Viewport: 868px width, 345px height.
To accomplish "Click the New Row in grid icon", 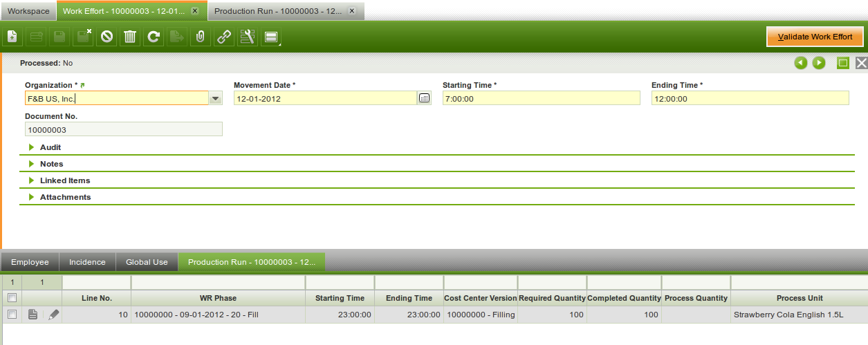I will pyautogui.click(x=36, y=37).
